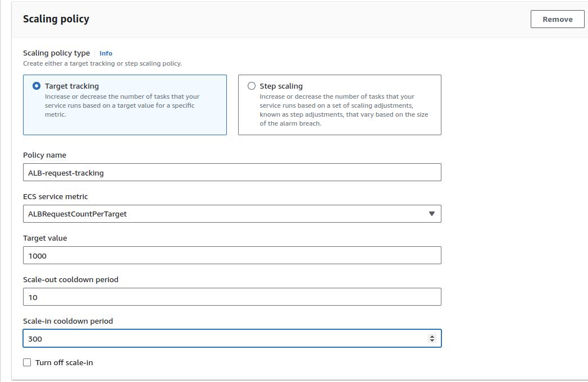Click the 'Scaling policy' section heading
The image size is (588, 382).
[x=56, y=19]
